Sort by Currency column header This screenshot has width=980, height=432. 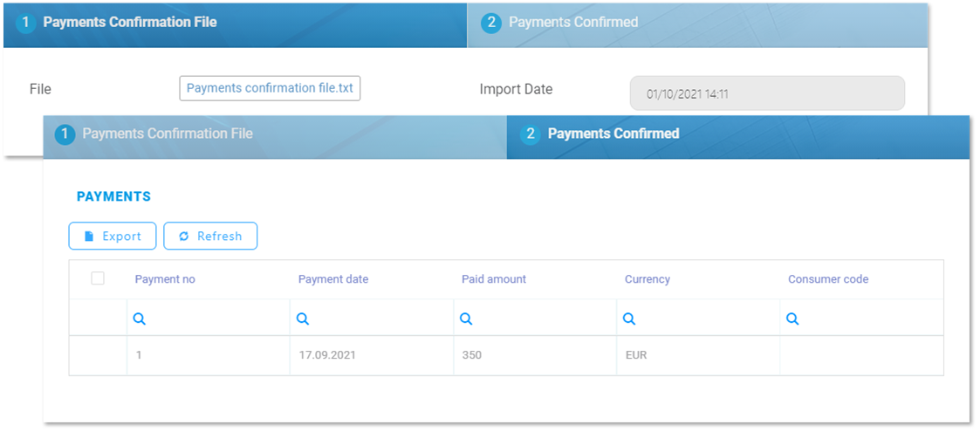tap(648, 279)
